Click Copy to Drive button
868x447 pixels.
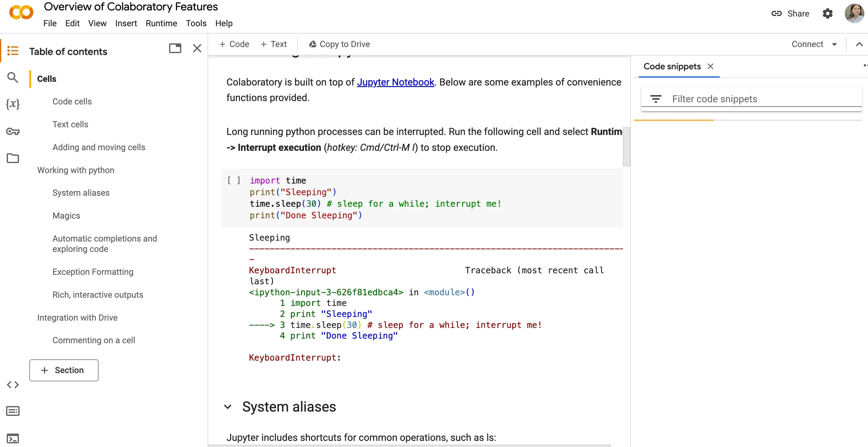(340, 44)
